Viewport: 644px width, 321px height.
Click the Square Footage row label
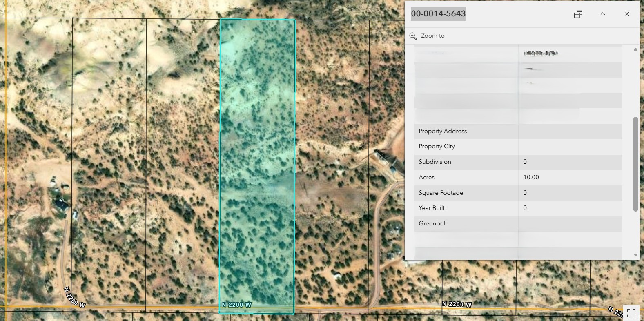coord(441,193)
